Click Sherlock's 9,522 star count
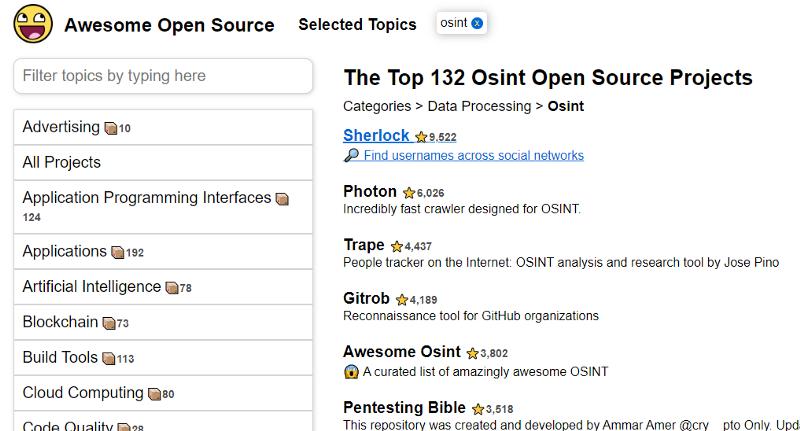 (443, 137)
